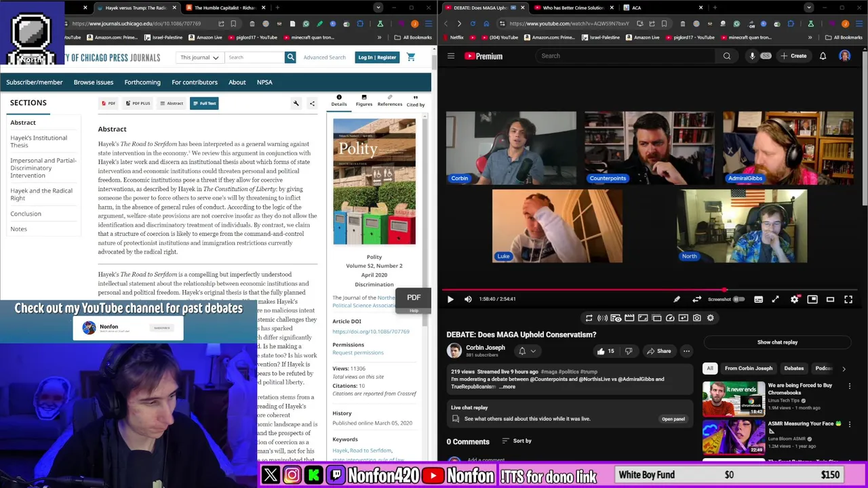868x488 pixels.
Task: Share the debate video
Action: [x=658, y=351]
